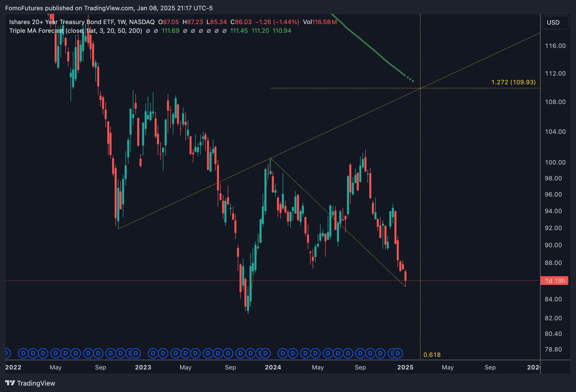The width and height of the screenshot is (576, 392).
Task: Click the 2022 time axis label
Action: pos(13,367)
